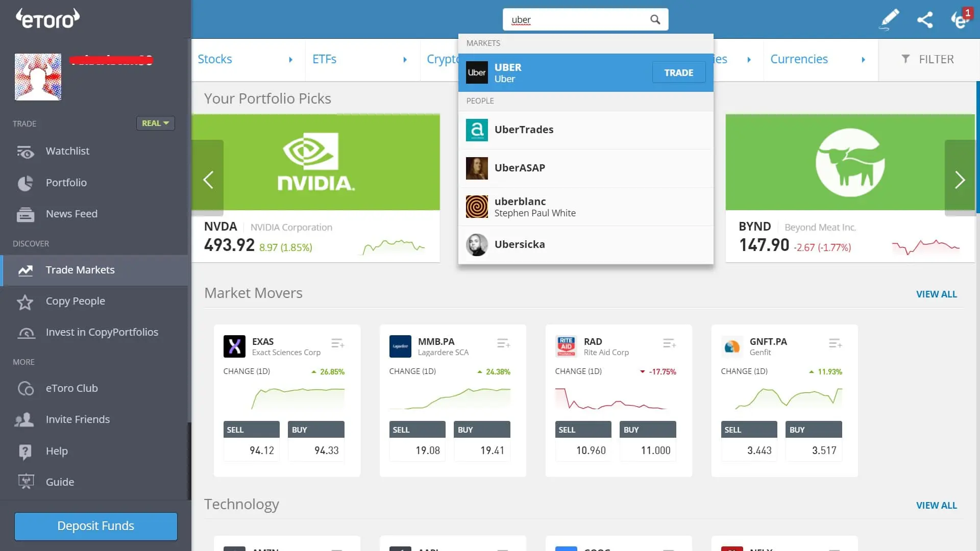
Task: Click BUY on RAD card
Action: tap(648, 441)
